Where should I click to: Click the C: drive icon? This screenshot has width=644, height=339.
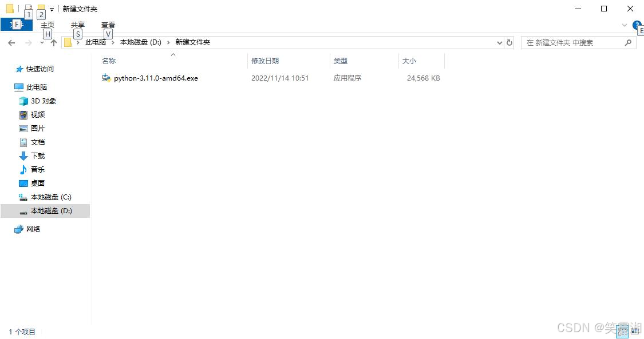coord(23,197)
